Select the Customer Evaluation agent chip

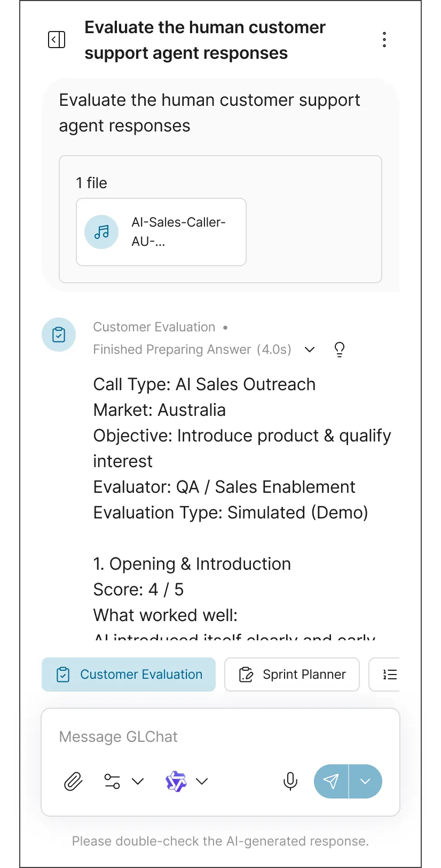pyautogui.click(x=128, y=675)
